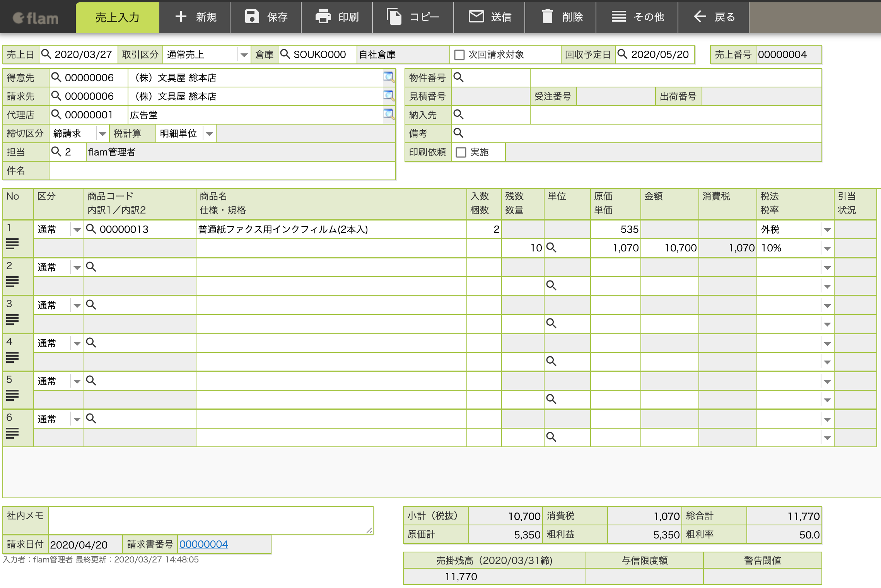Click 新規 to create new entry
The width and height of the screenshot is (881, 588).
[195, 17]
